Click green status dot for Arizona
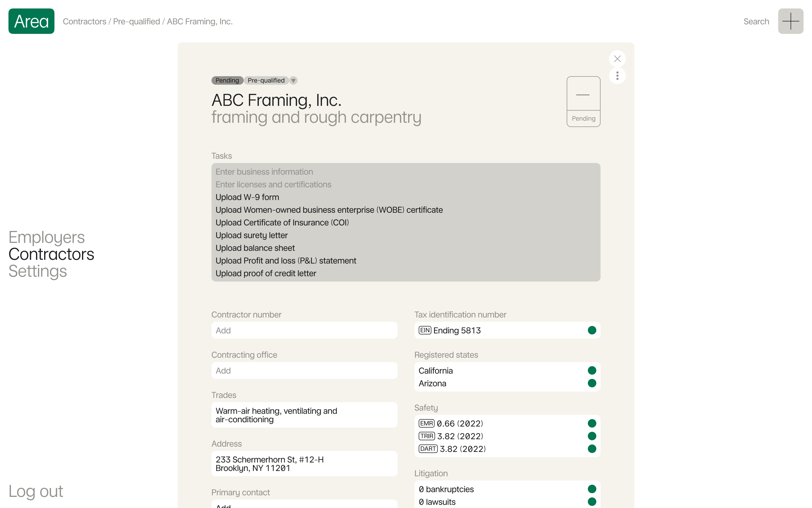The width and height of the screenshot is (812, 508). pyautogui.click(x=592, y=383)
